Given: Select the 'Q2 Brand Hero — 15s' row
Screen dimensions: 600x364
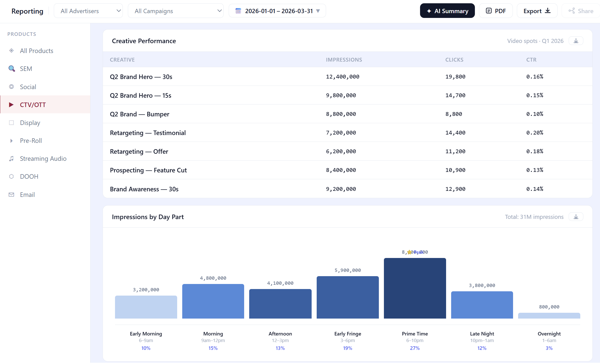Looking at the screenshot, I should pos(348,95).
